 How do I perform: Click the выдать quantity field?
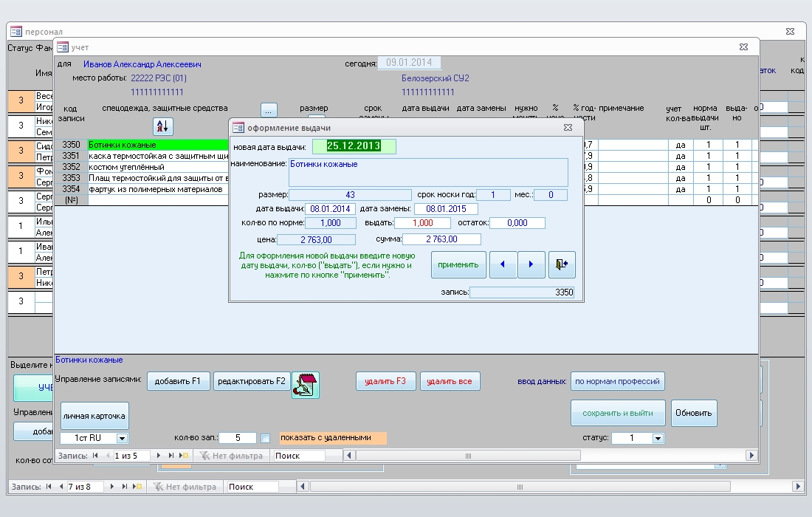422,223
